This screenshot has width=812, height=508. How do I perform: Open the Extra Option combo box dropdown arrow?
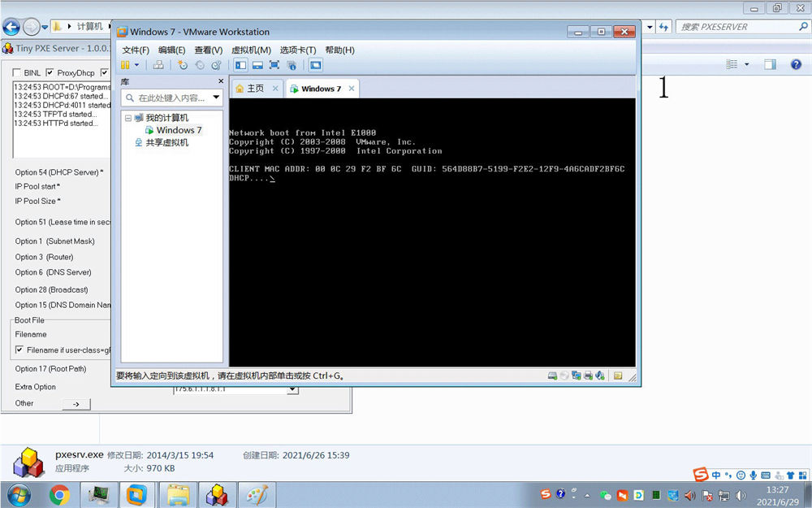coord(292,390)
